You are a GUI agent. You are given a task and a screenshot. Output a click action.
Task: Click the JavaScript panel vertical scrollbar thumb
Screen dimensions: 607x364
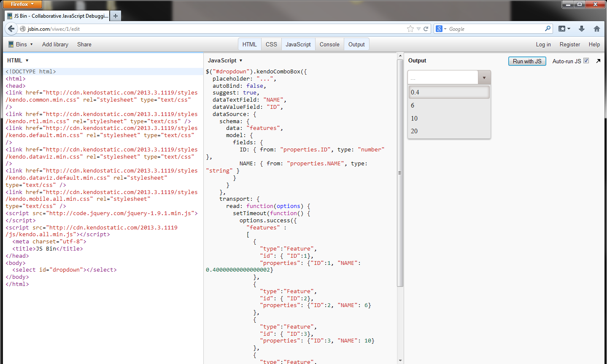(400, 173)
